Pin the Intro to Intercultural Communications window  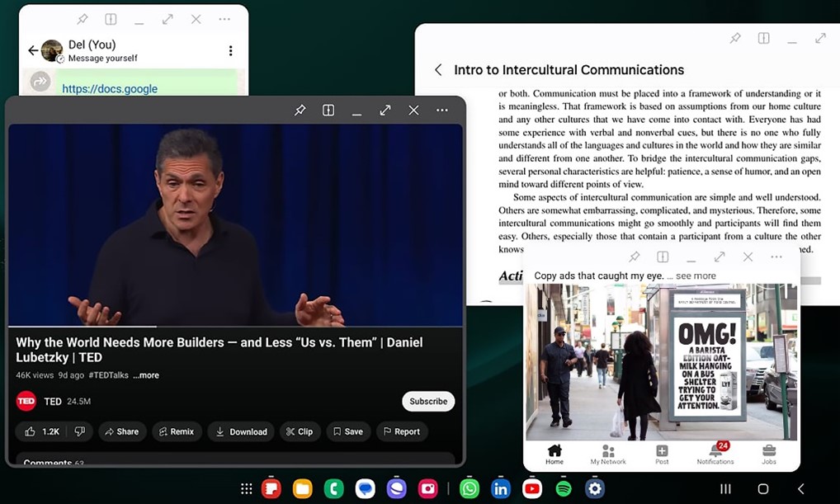click(x=735, y=38)
